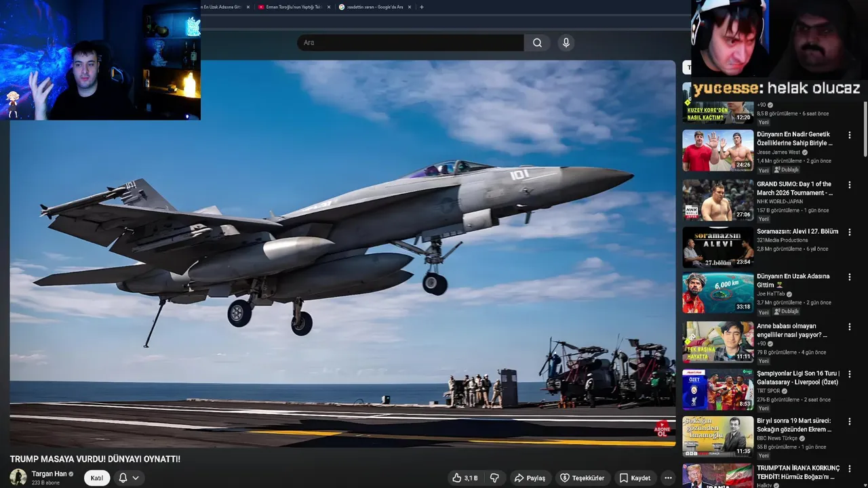Open the Targan Han channel name link
This screenshot has height=488, width=868.
pyautogui.click(x=49, y=474)
